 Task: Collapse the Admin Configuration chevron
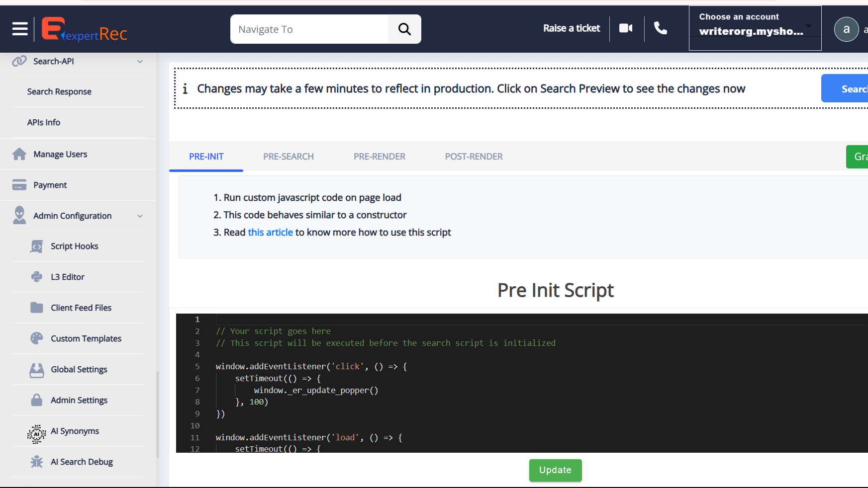pos(140,216)
